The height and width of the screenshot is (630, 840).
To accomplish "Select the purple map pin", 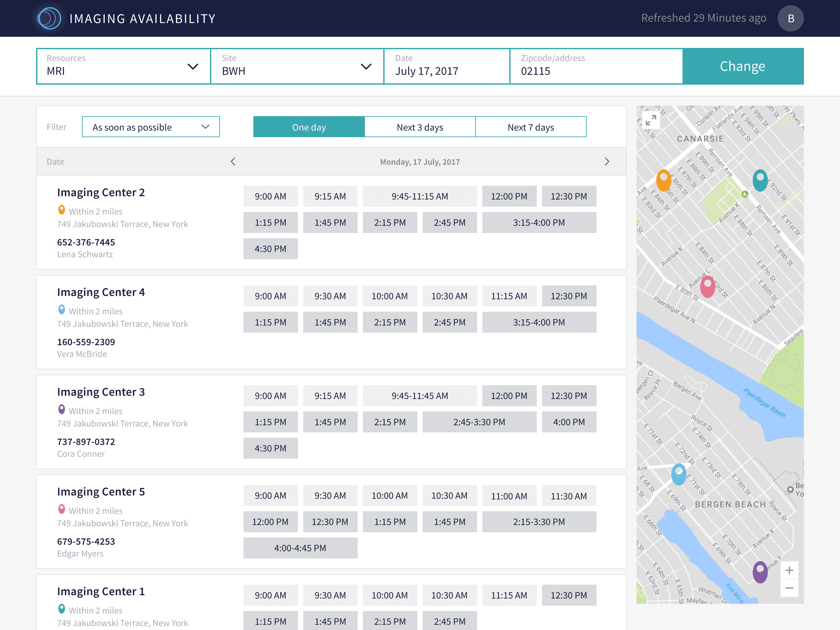I will (760, 572).
